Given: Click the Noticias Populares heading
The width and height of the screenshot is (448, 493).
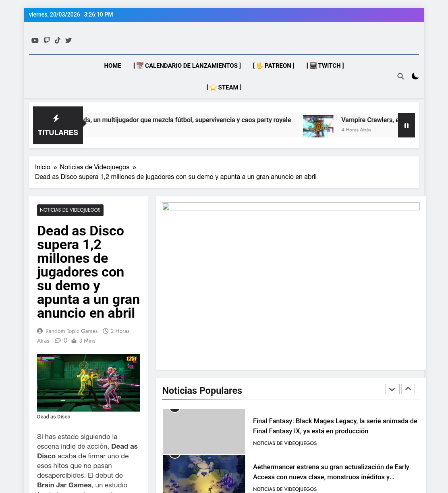Looking at the screenshot, I should [202, 391].
